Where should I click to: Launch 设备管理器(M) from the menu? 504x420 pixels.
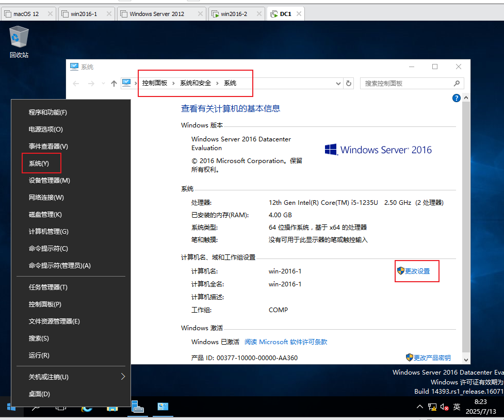click(x=71, y=181)
